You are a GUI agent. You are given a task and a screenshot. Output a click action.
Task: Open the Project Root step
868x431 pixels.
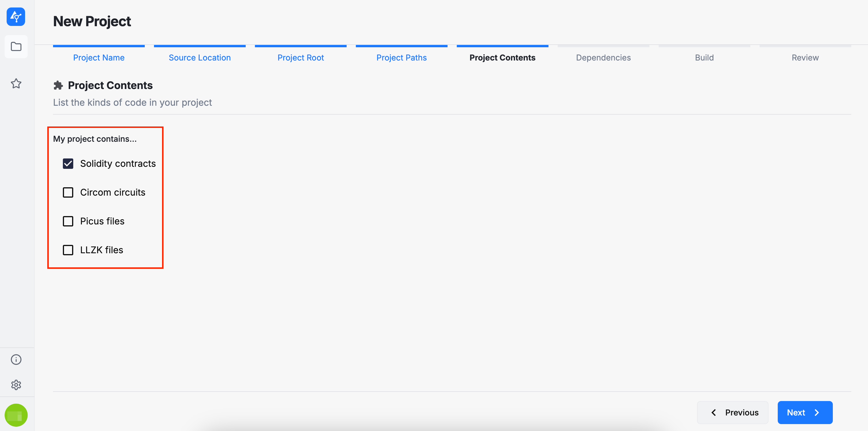(300, 58)
